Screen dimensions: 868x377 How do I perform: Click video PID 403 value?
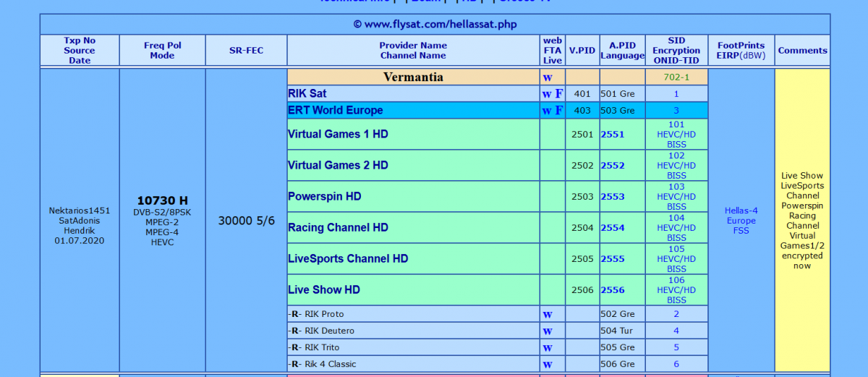[582, 111]
